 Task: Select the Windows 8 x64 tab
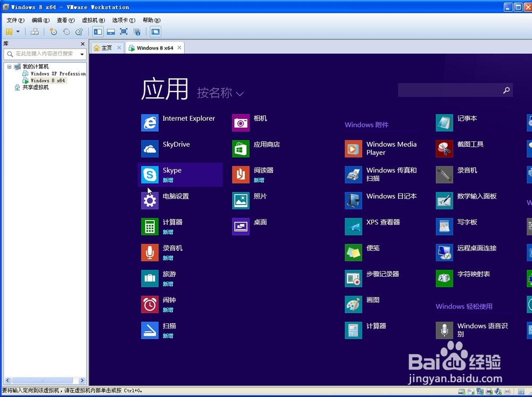(x=155, y=48)
